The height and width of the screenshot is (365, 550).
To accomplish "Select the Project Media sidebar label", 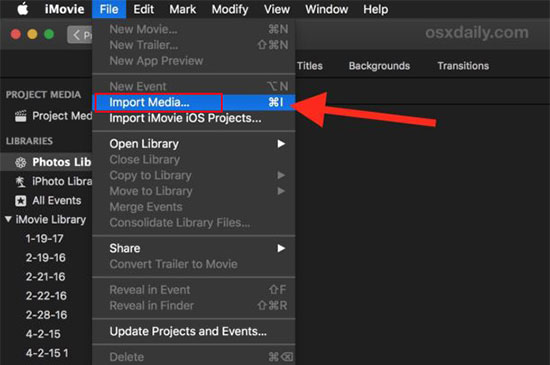I will [62, 116].
